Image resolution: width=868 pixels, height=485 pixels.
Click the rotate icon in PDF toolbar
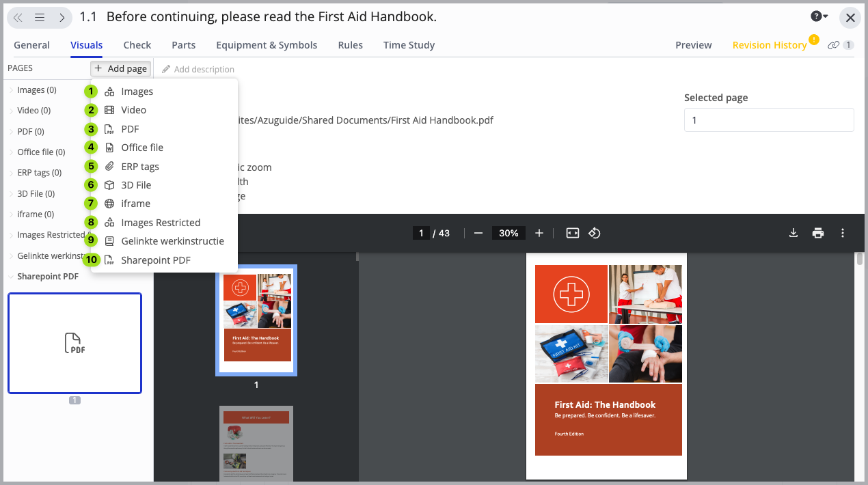coord(595,233)
